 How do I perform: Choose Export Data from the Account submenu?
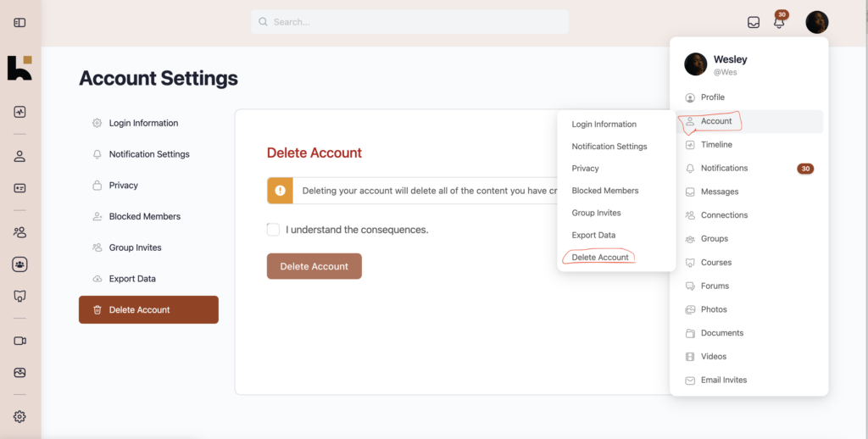click(x=593, y=236)
